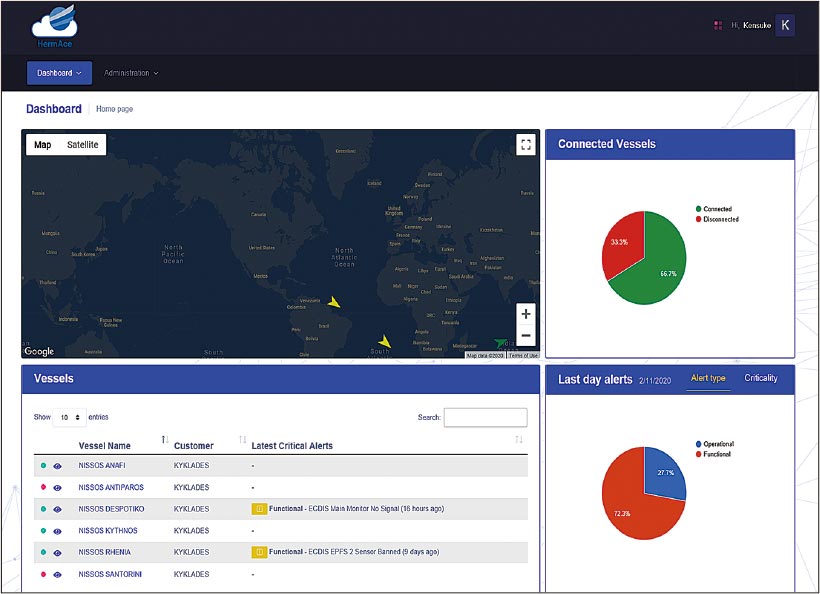Click the yellow vessel marker near Venezuela

pos(334,302)
